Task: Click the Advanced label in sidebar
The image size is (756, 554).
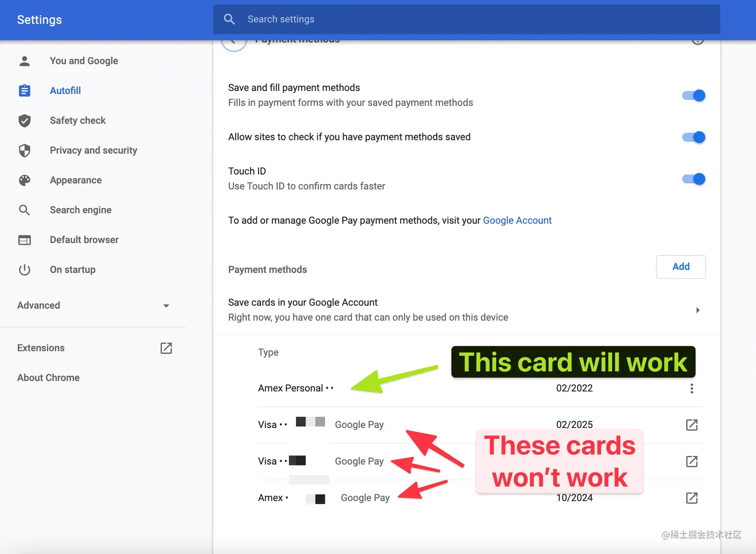Action: (x=38, y=305)
